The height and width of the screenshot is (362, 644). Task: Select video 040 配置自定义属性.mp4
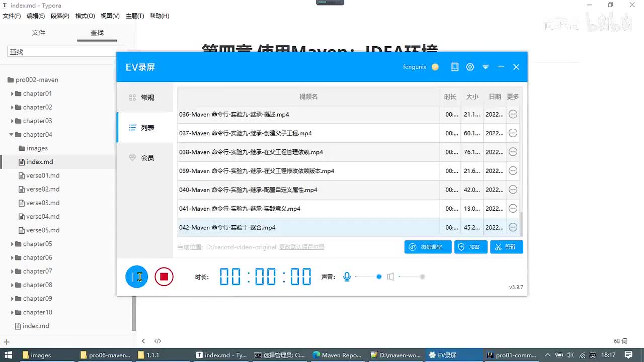click(349, 190)
